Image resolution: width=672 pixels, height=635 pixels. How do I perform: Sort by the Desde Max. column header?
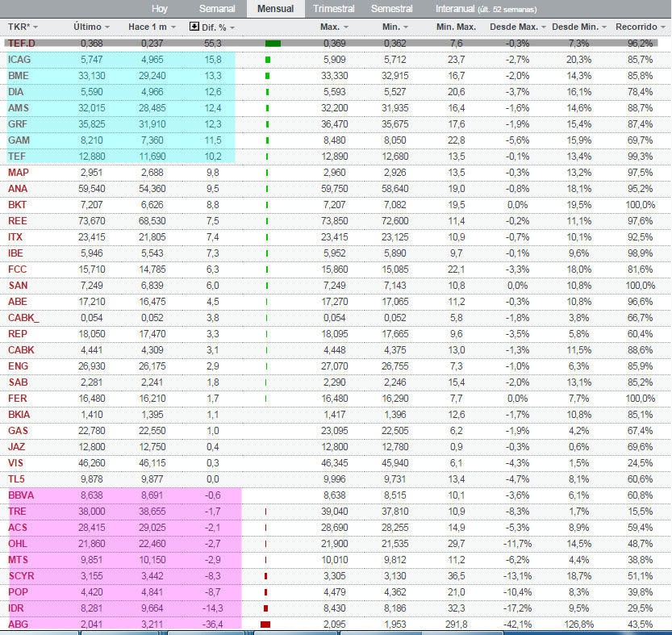pyautogui.click(x=513, y=27)
